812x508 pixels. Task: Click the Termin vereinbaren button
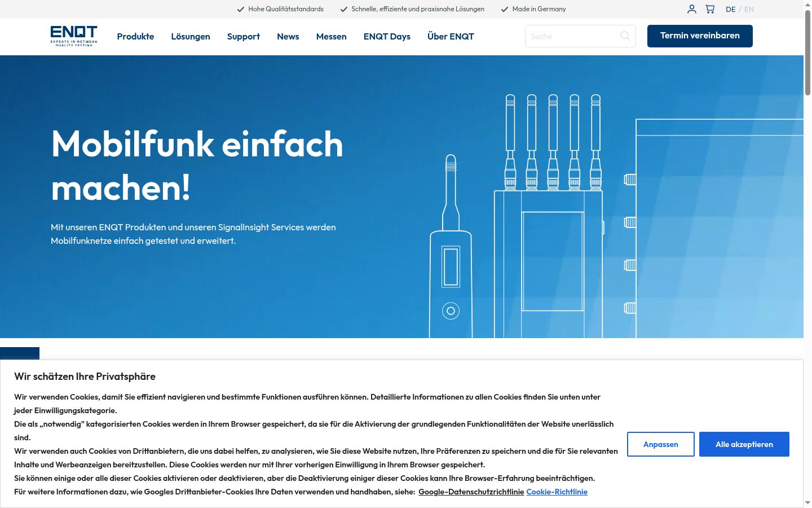(700, 36)
